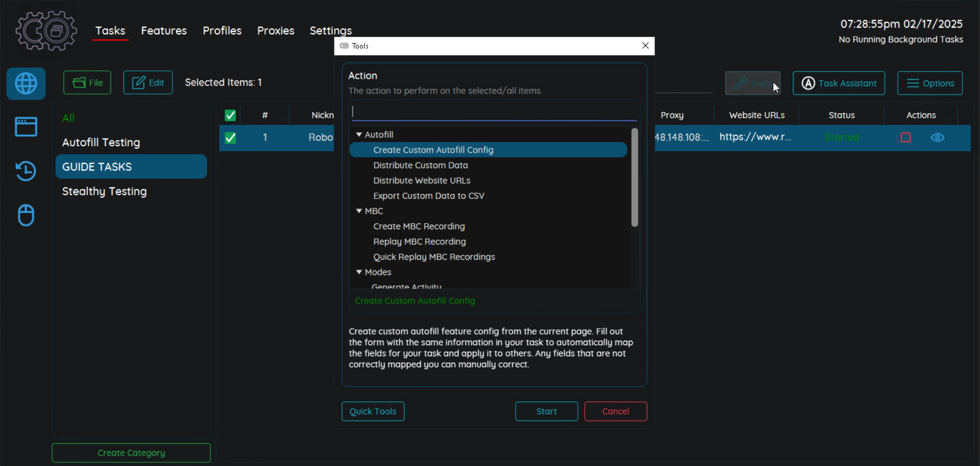
Task: Toggle the eye visibility icon for task
Action: (937, 137)
